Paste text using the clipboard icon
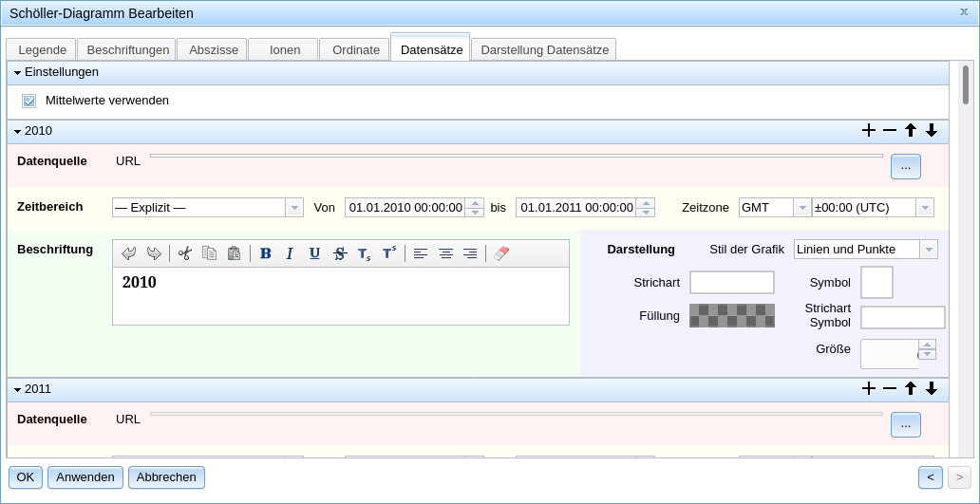The image size is (980, 504). [234, 253]
